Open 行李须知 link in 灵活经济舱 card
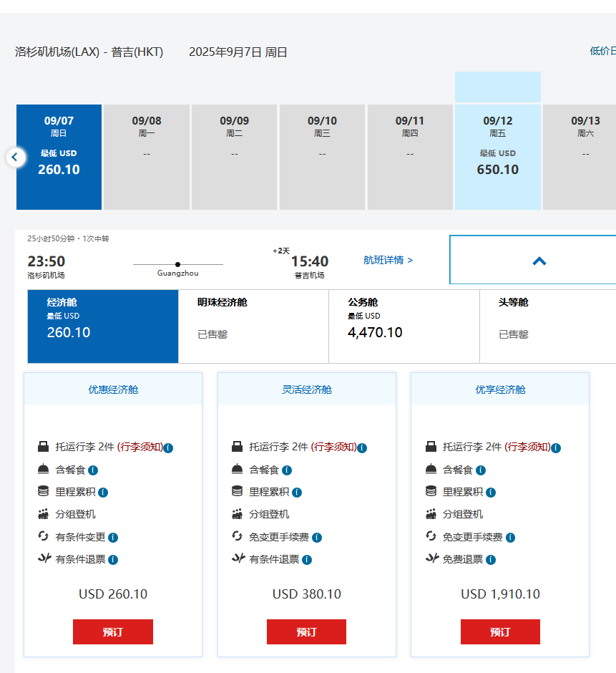This screenshot has height=673, width=616. coord(333,447)
